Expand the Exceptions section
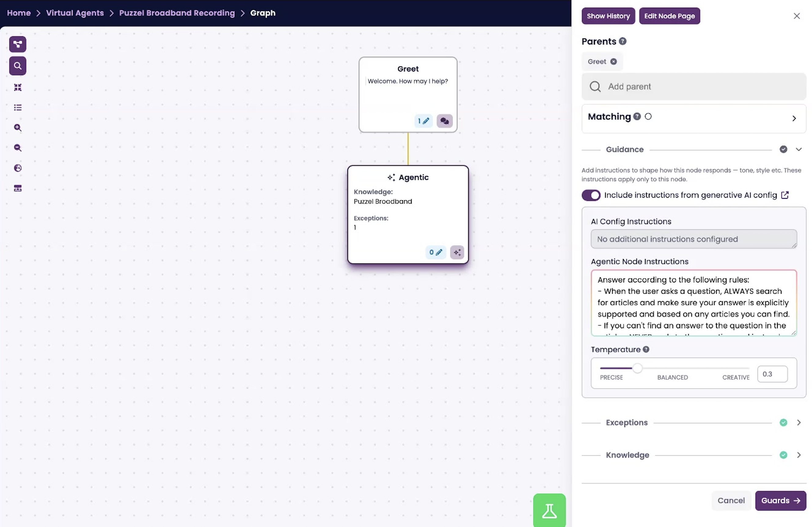812x527 pixels. (798, 422)
